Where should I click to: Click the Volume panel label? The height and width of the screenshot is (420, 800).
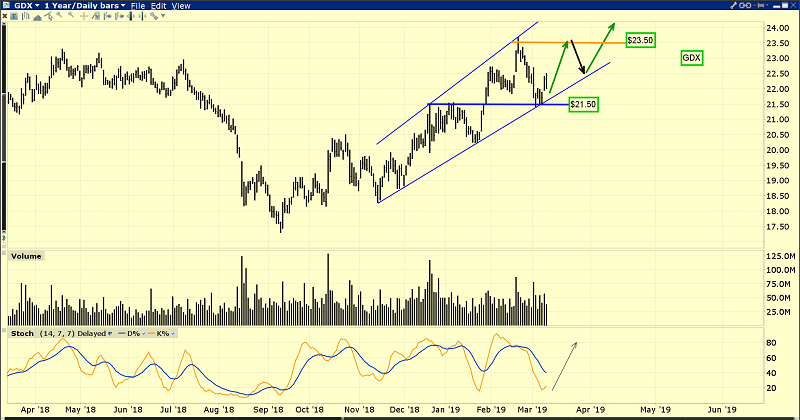26,256
